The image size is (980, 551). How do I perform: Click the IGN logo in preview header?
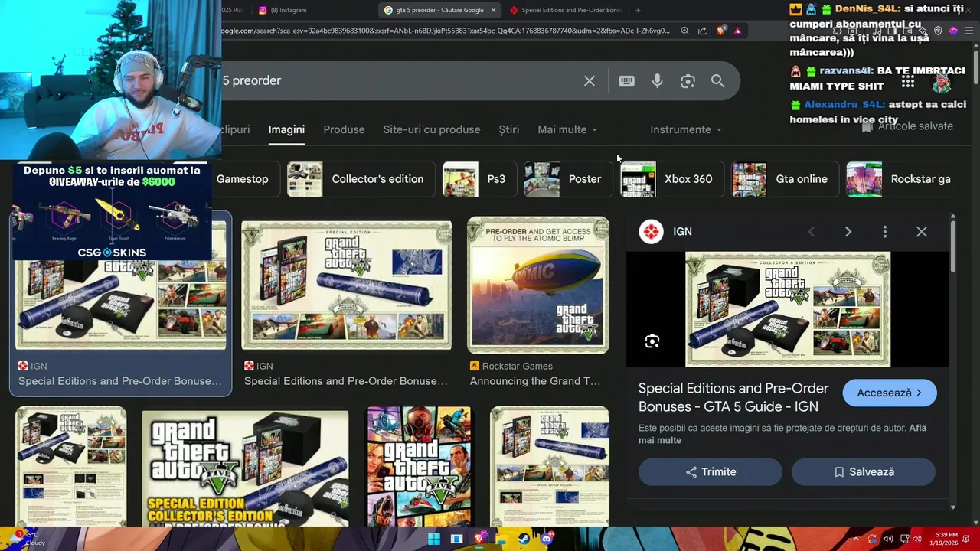pos(651,231)
